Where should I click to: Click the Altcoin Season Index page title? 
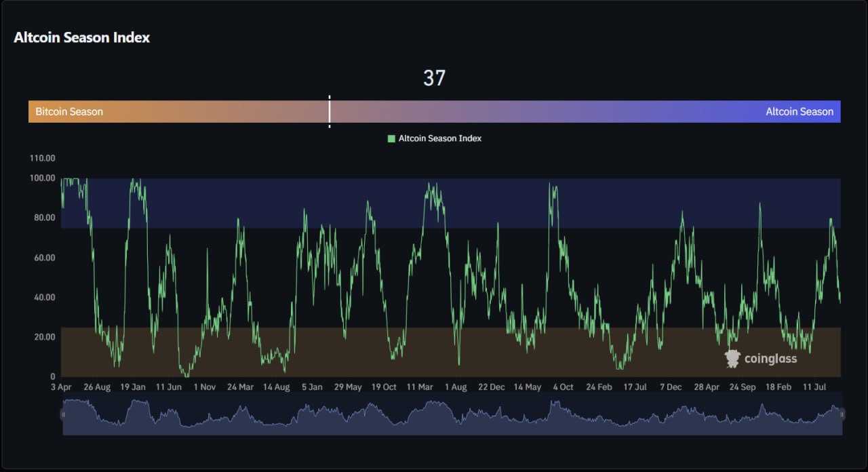(x=81, y=37)
